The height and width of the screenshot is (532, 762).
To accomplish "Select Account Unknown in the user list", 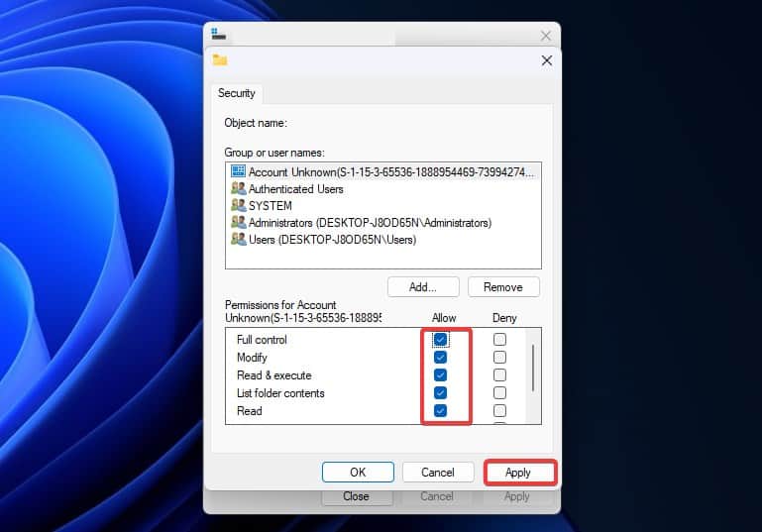I will (x=382, y=171).
